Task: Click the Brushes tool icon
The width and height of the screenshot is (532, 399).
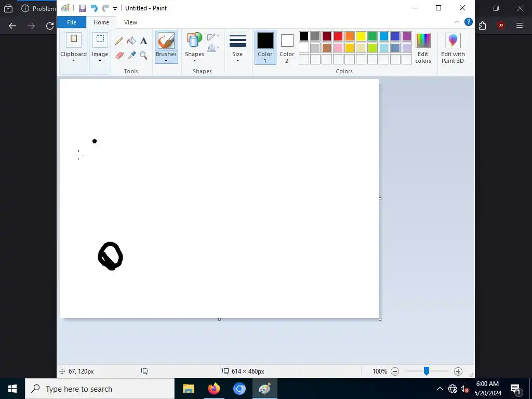Action: coord(166,41)
